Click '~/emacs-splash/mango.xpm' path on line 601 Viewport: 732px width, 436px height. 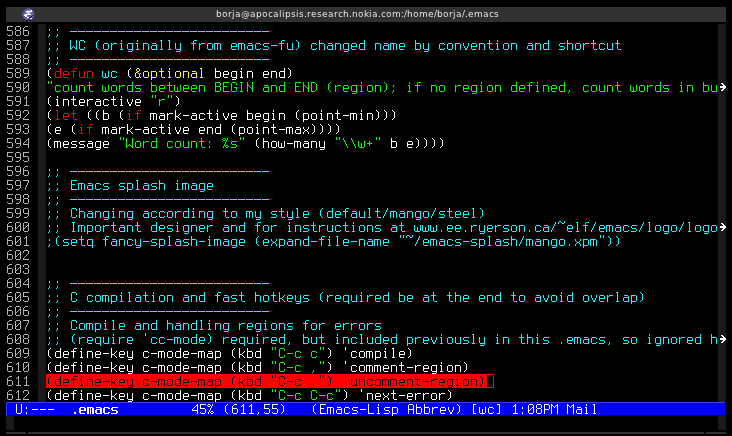pyautogui.click(x=502, y=242)
